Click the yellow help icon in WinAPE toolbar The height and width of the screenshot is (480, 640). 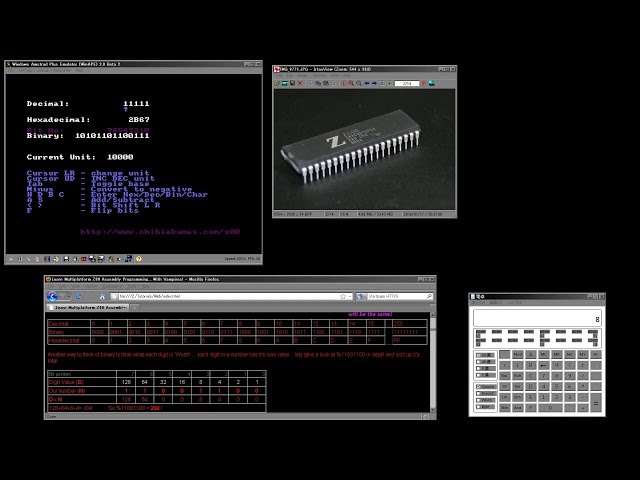138,259
